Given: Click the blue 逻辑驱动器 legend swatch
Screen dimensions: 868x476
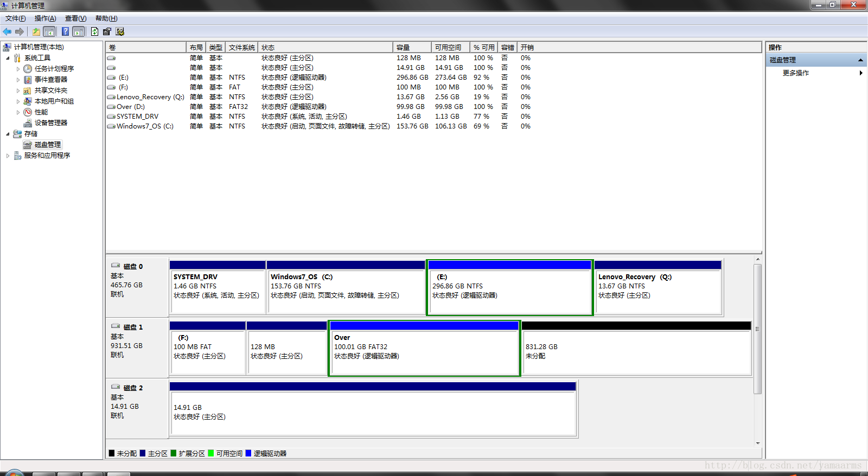Looking at the screenshot, I should click(x=248, y=453).
